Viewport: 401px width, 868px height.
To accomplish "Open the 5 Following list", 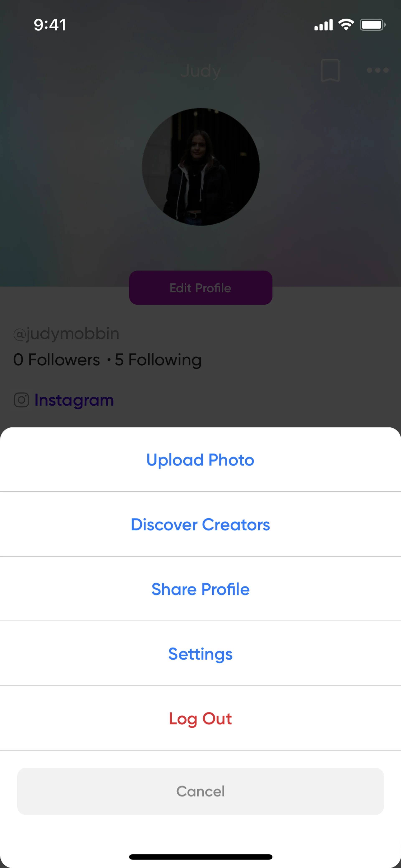I will (158, 360).
